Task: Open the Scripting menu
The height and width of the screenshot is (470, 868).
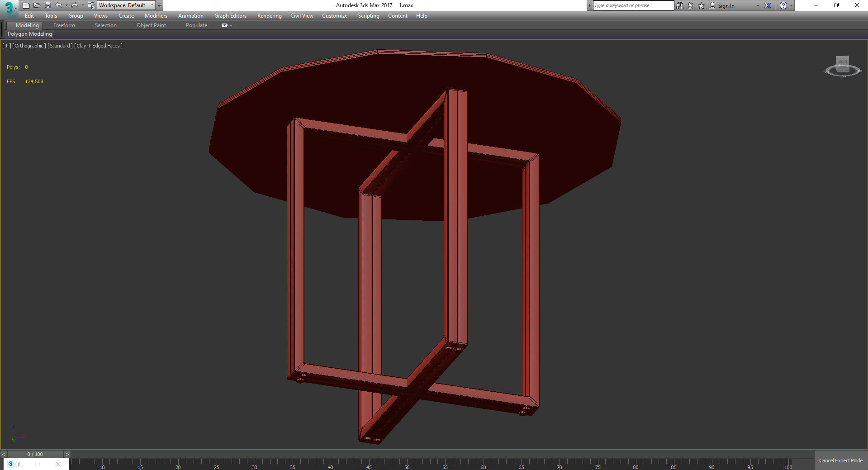Action: click(x=369, y=16)
